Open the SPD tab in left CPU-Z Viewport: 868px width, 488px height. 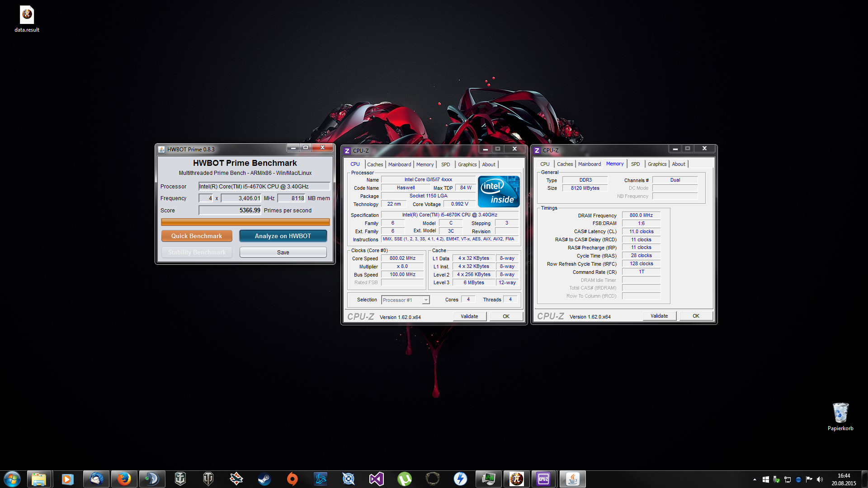[446, 164]
